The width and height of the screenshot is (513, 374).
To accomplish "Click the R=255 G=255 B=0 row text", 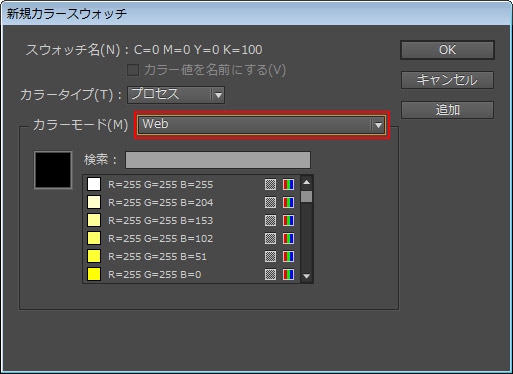I will 155,275.
